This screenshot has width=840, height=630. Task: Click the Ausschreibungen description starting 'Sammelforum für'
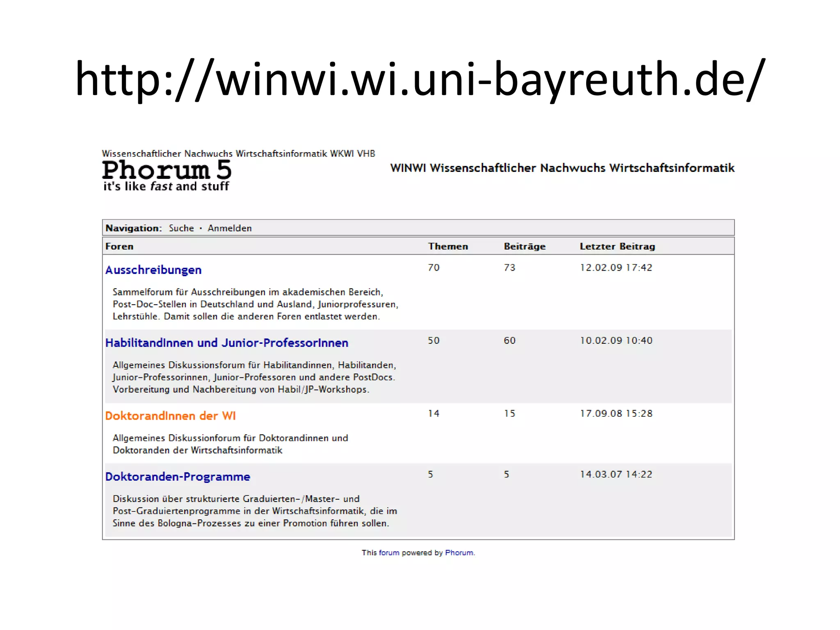point(256,304)
